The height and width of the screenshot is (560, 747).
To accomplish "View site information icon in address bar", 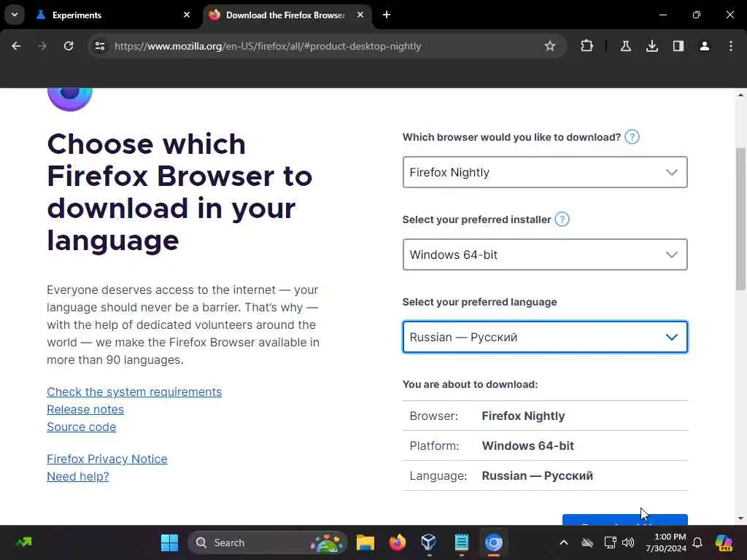I will [100, 46].
